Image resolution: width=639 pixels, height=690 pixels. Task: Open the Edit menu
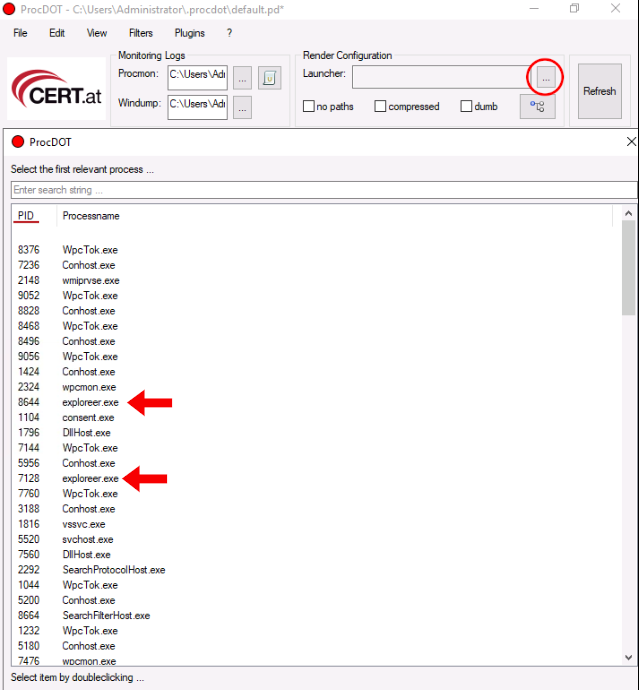[57, 33]
